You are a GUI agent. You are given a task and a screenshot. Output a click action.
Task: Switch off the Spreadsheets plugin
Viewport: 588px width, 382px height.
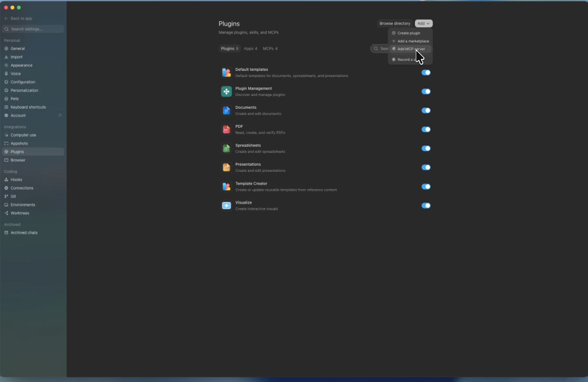(426, 148)
